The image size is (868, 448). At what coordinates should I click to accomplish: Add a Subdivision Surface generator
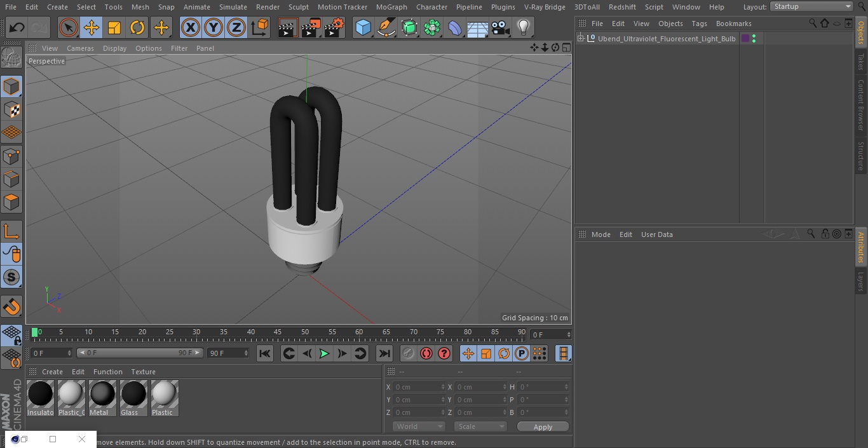409,27
